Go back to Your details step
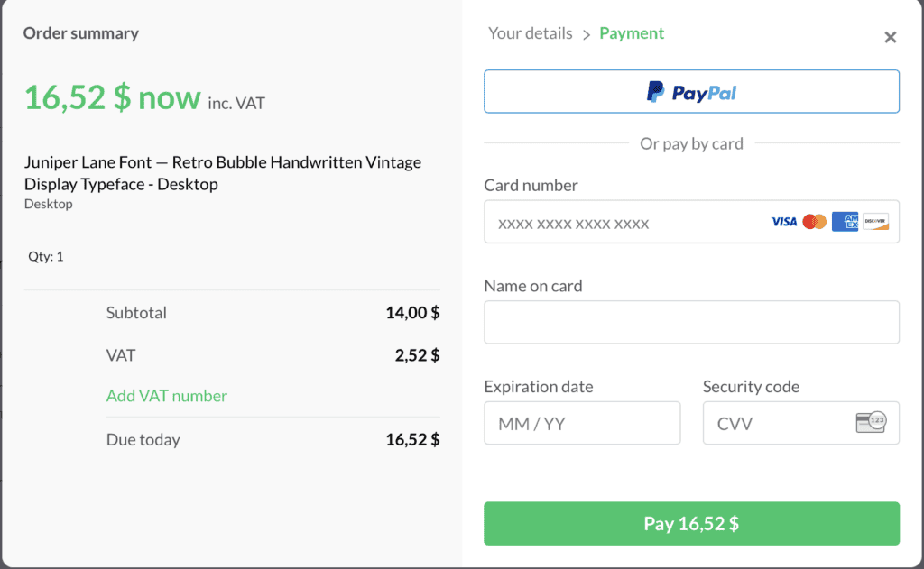The image size is (924, 569). (x=531, y=33)
